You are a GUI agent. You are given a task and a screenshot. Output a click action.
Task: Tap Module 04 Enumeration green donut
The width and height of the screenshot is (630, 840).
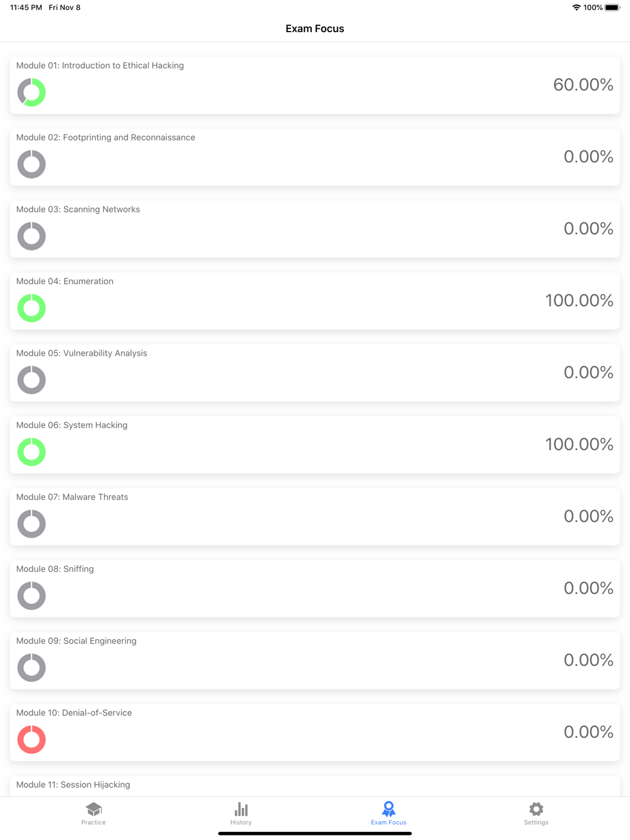[31, 309]
